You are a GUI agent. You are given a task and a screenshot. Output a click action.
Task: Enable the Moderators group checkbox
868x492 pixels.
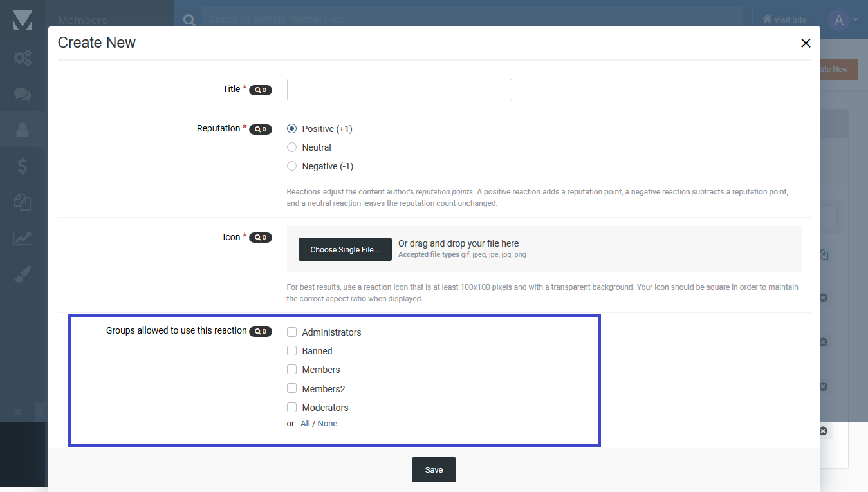pyautogui.click(x=292, y=408)
